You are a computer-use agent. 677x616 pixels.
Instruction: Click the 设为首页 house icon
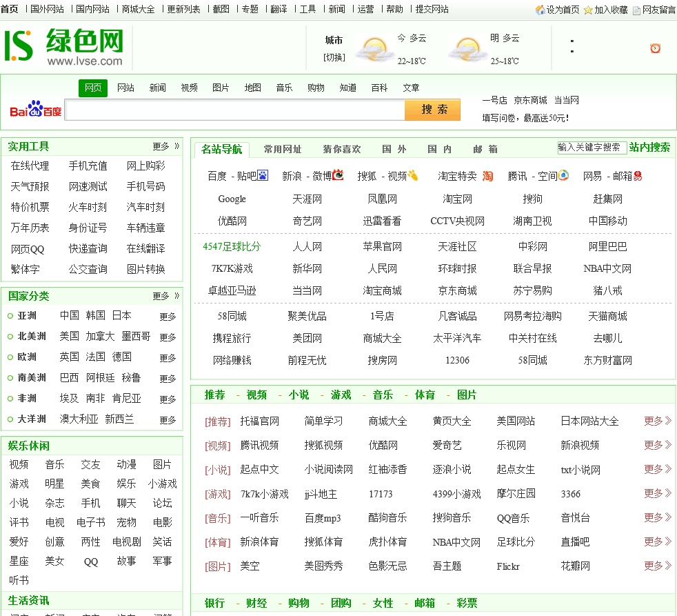[540, 10]
